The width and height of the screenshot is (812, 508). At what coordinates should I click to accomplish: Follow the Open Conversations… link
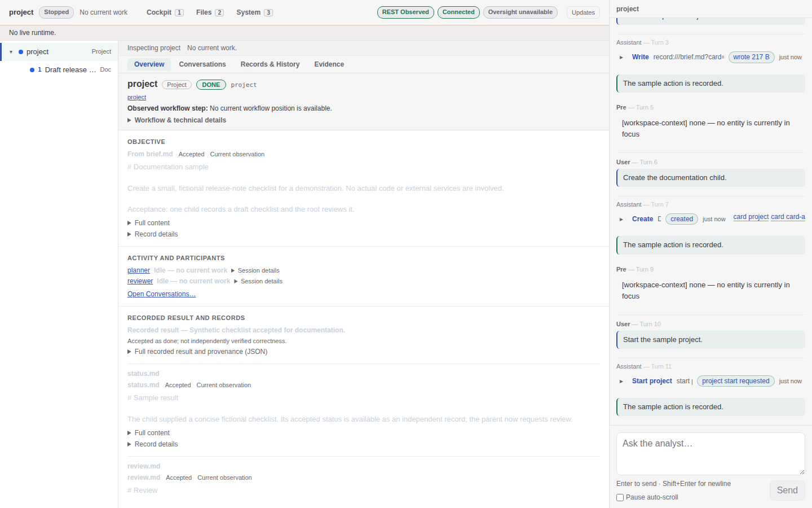tap(161, 294)
